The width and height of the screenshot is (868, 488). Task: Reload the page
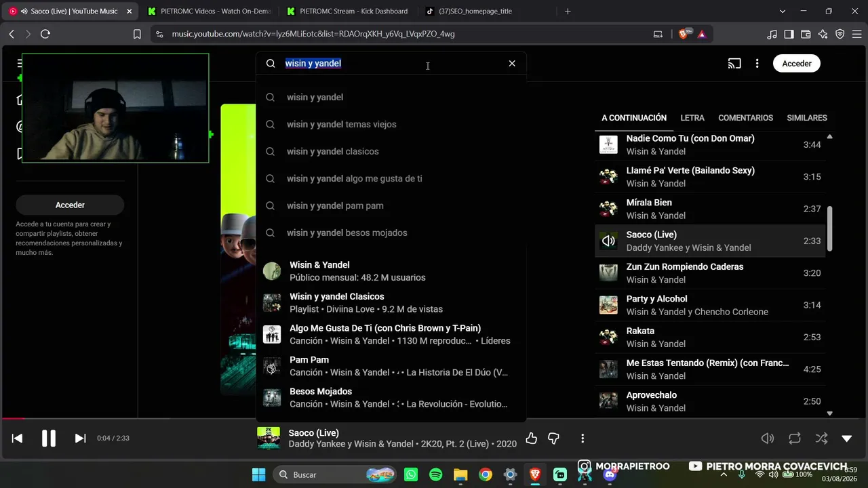tap(45, 34)
